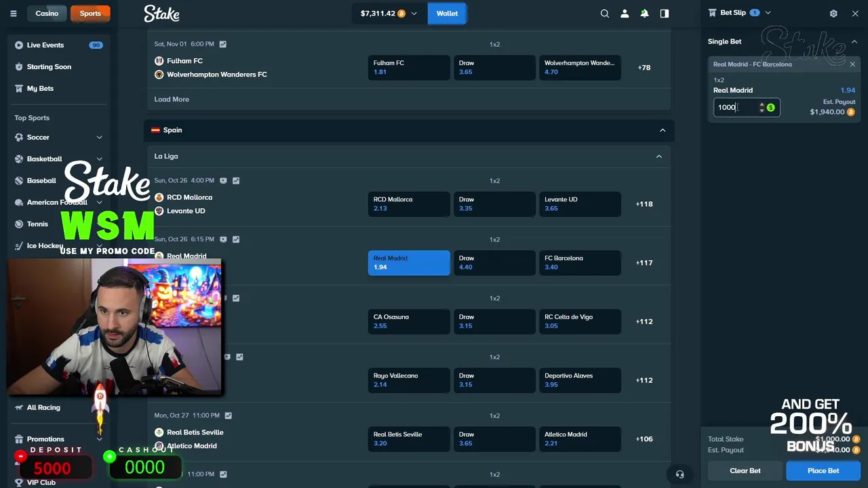This screenshot has height=488, width=868.
Task: Toggle the side panel layout icon
Action: 665,14
